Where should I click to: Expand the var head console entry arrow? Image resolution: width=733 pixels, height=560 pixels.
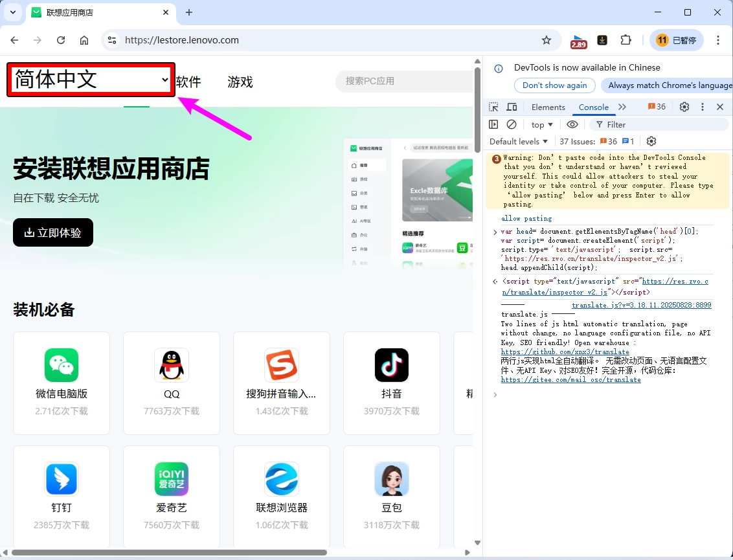pos(495,232)
